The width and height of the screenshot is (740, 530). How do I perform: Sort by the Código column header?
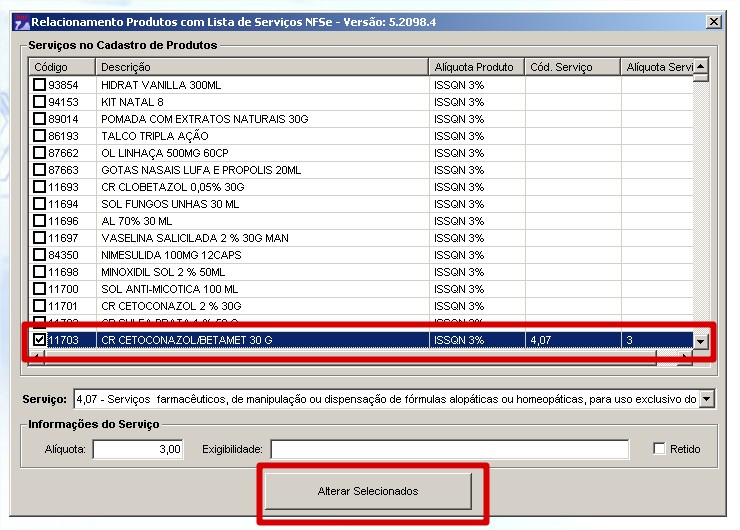click(x=60, y=67)
